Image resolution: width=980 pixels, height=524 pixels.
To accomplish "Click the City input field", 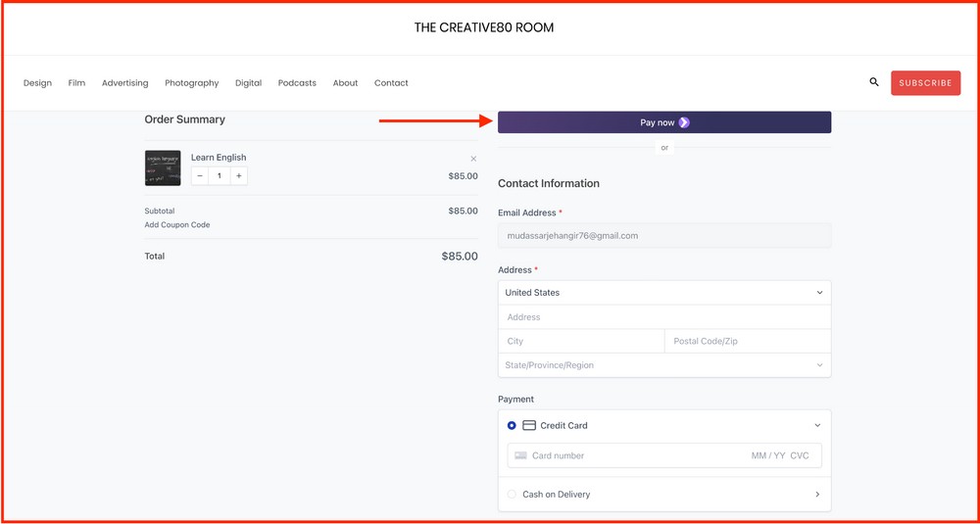I will tap(581, 342).
